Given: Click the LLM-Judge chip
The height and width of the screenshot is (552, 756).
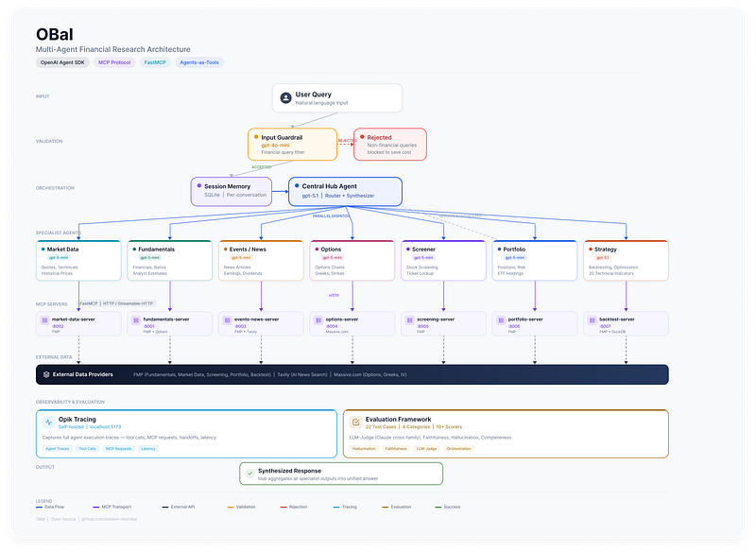Looking at the screenshot, I should (426, 449).
